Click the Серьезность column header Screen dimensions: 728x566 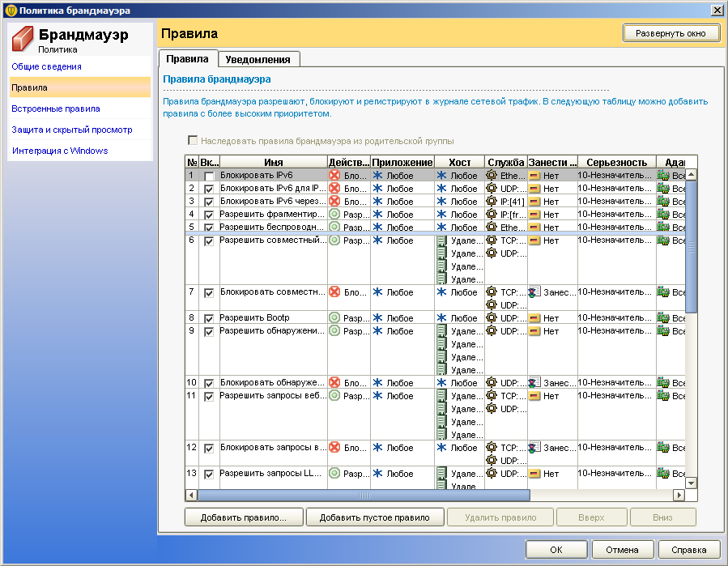tap(616, 163)
